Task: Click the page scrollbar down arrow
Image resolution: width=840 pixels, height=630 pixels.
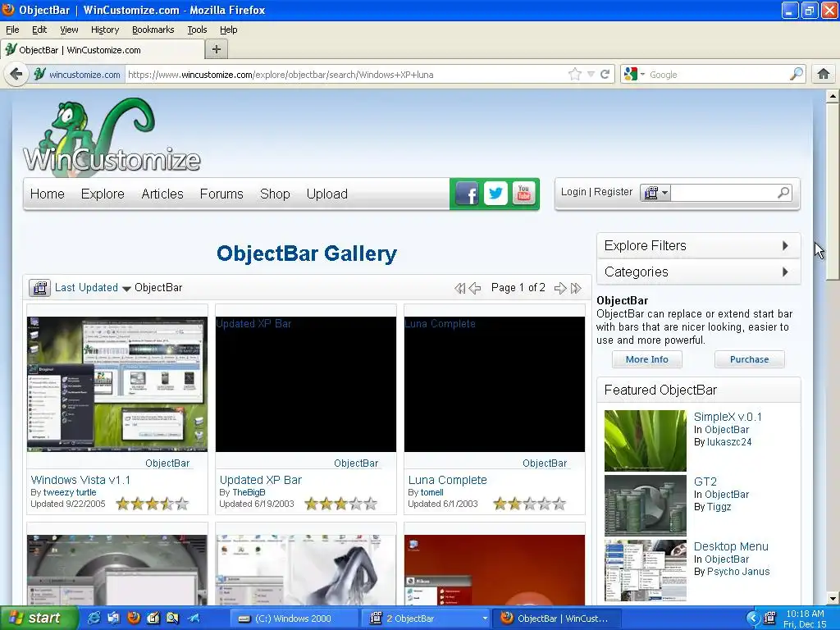Action: [x=832, y=598]
